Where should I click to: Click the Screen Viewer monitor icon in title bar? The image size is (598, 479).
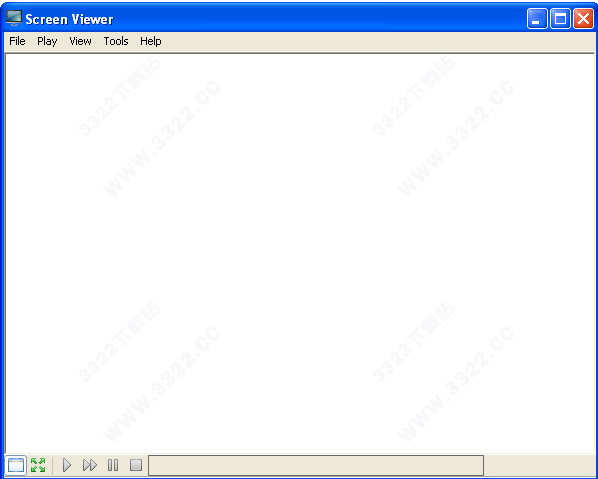pyautogui.click(x=14, y=18)
